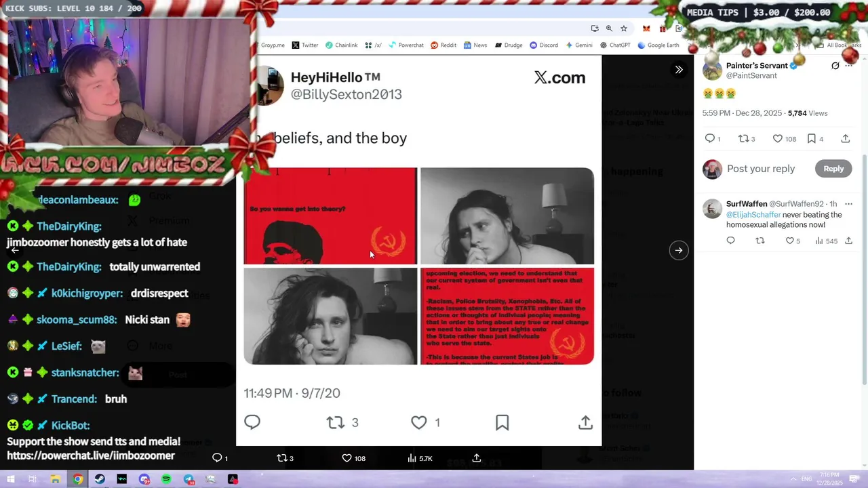Go to next image with right arrow
The image size is (868, 488).
click(x=678, y=250)
